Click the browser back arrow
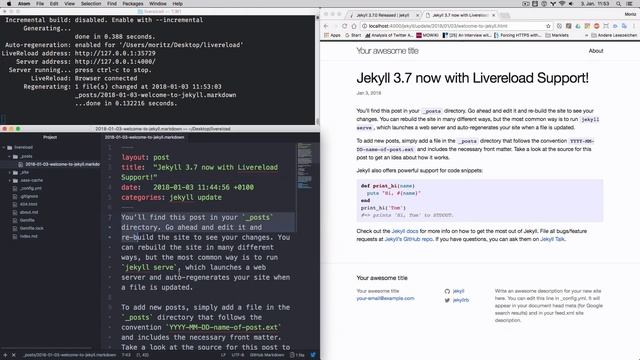Viewport: 640px width, 360px height. [326, 26]
